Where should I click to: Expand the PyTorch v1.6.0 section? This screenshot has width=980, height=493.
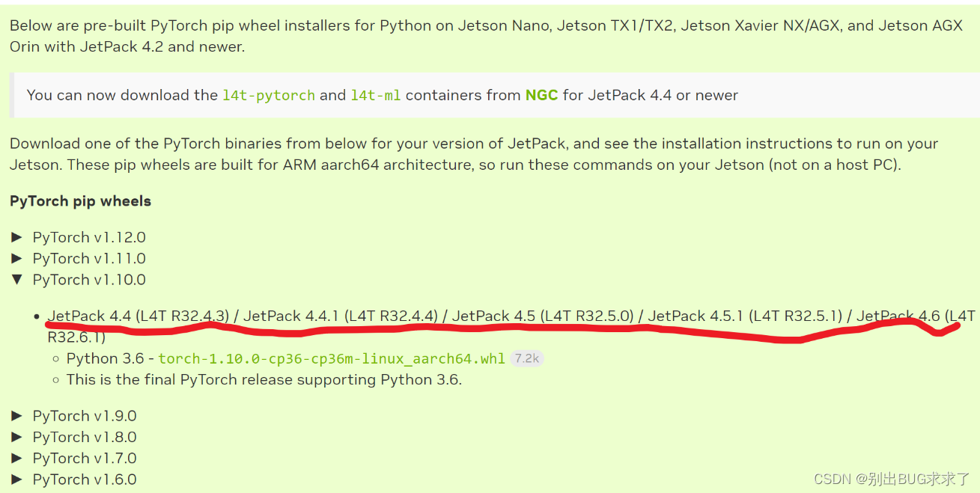(73, 479)
